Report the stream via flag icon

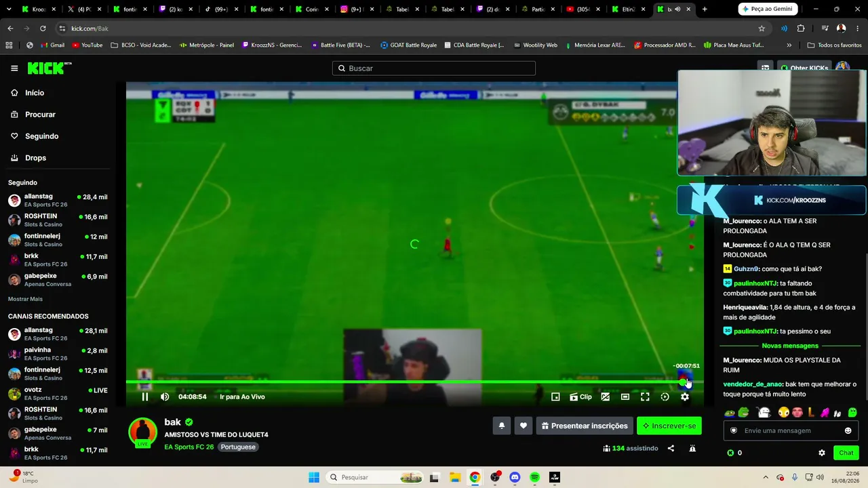click(x=692, y=448)
